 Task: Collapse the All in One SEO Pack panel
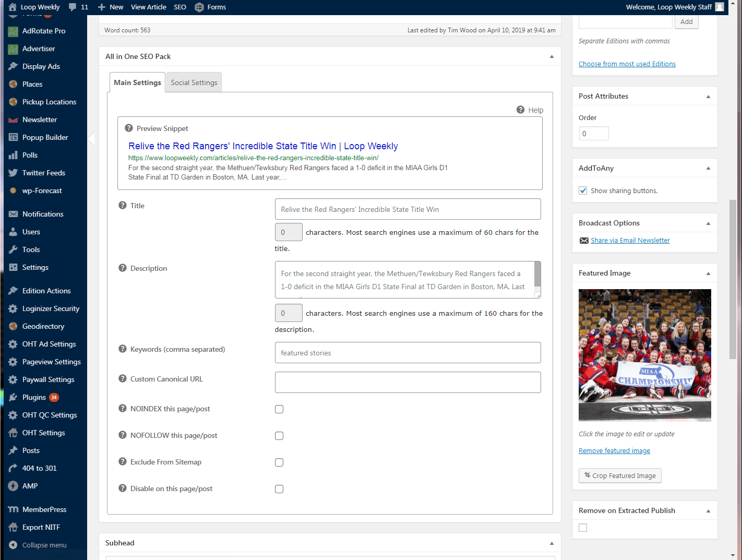coord(552,56)
